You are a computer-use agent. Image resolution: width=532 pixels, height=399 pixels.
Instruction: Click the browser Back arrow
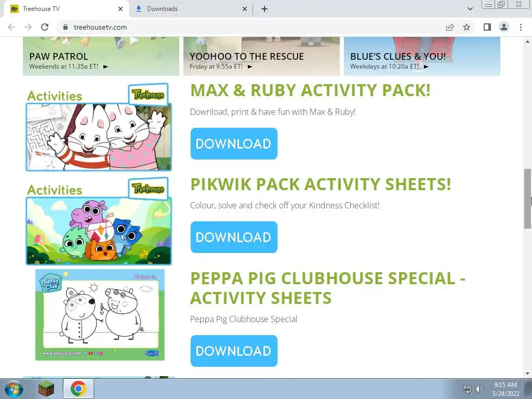click(x=11, y=27)
